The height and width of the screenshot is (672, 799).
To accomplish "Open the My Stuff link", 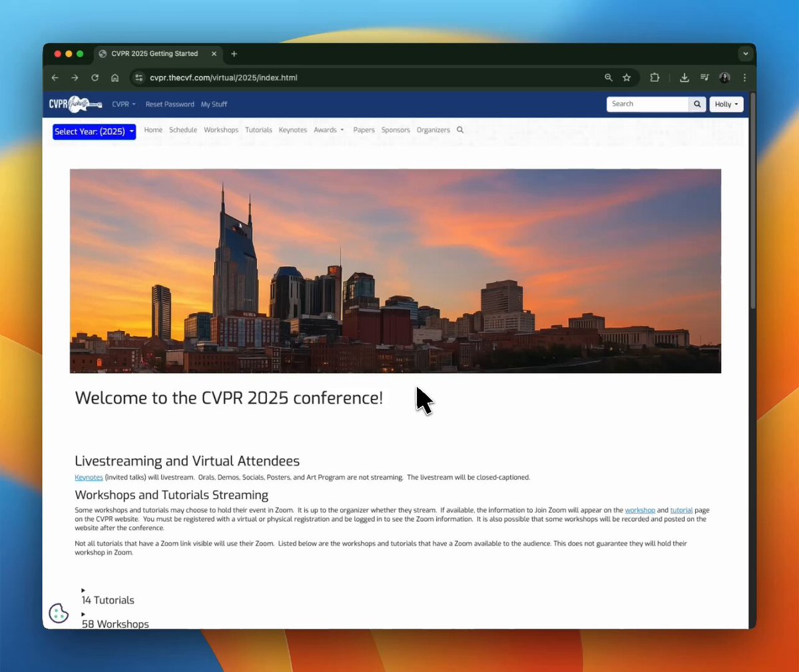I will tap(214, 105).
